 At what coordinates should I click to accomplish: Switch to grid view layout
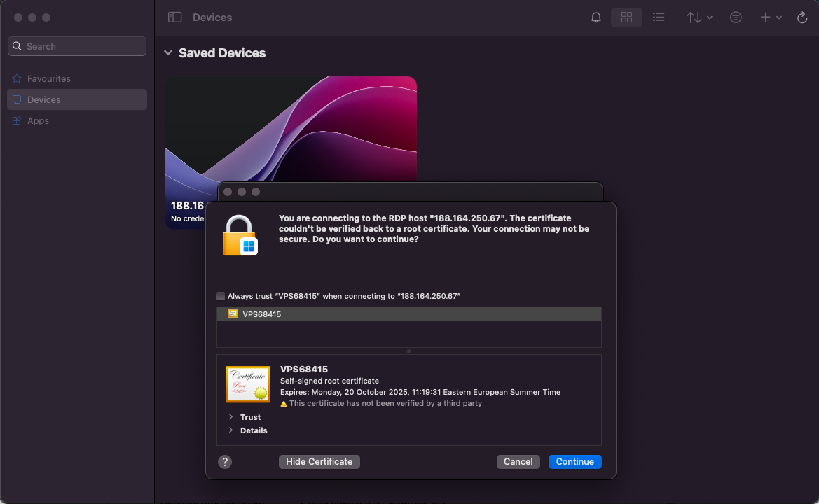[x=626, y=17]
